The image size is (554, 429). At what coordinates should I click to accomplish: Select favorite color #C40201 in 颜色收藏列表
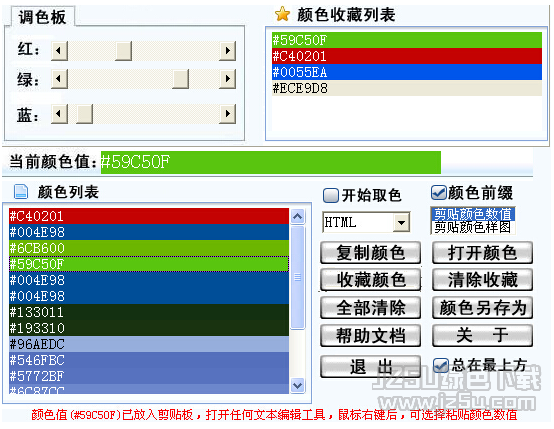407,56
